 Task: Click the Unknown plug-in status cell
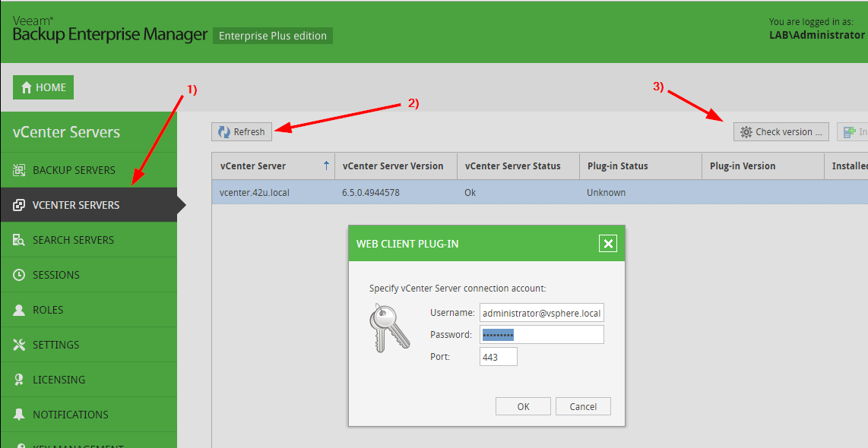coord(607,192)
